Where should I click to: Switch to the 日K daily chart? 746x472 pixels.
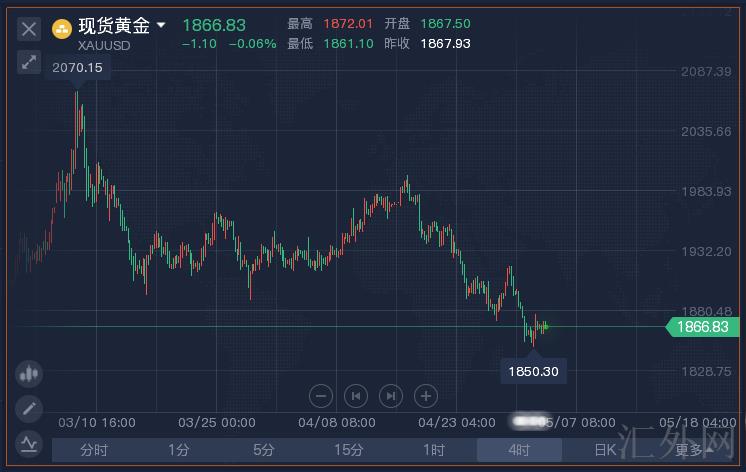pos(604,451)
